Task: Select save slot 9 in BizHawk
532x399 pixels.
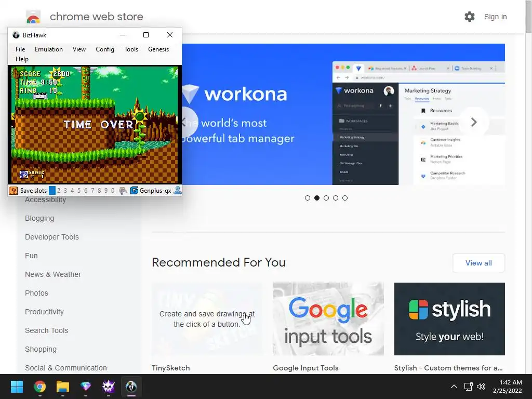Action: coord(106,191)
